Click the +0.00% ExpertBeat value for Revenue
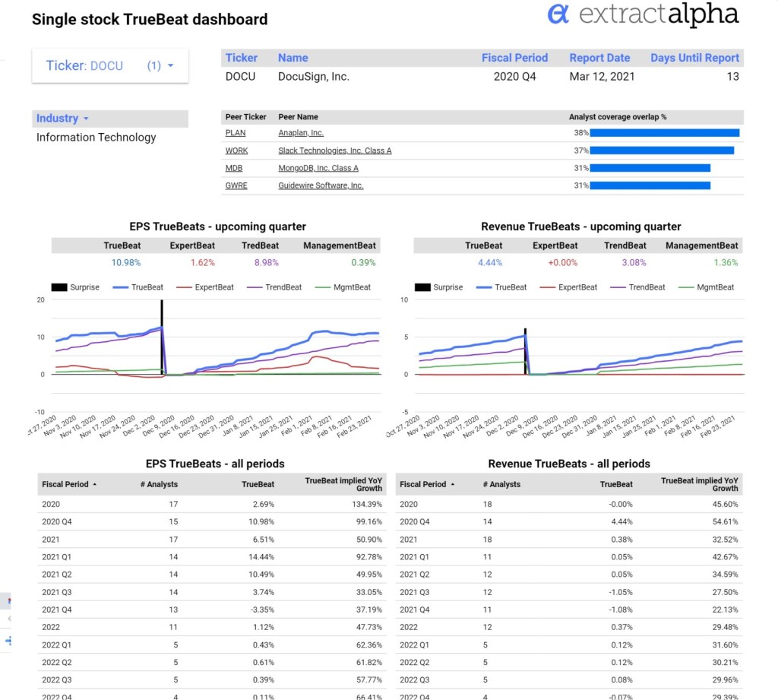The height and width of the screenshot is (700, 778). point(563,263)
